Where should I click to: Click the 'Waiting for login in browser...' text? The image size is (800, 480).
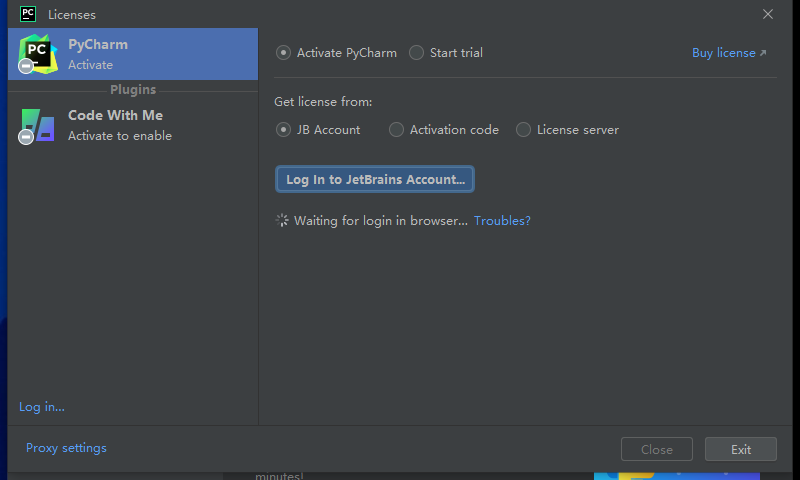381,220
